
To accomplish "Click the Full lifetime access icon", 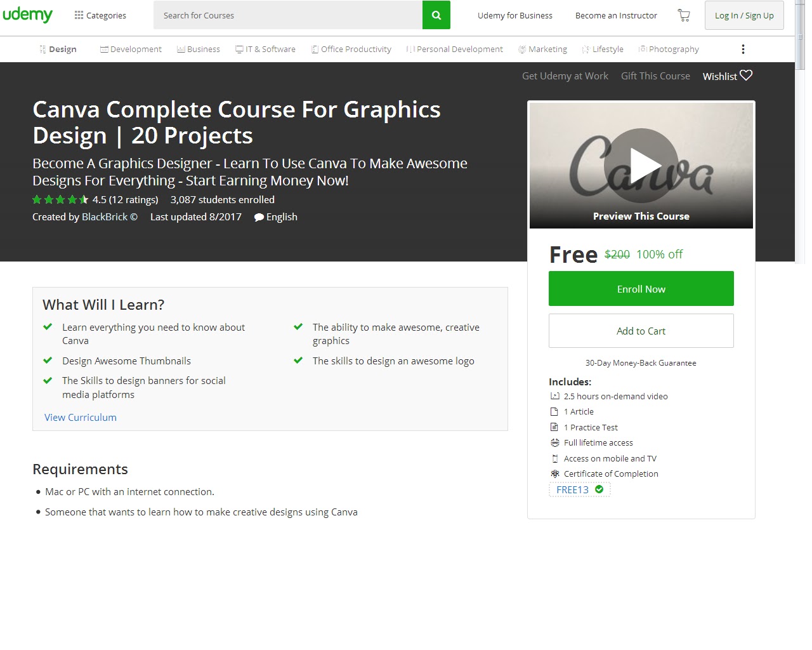I will tap(554, 442).
